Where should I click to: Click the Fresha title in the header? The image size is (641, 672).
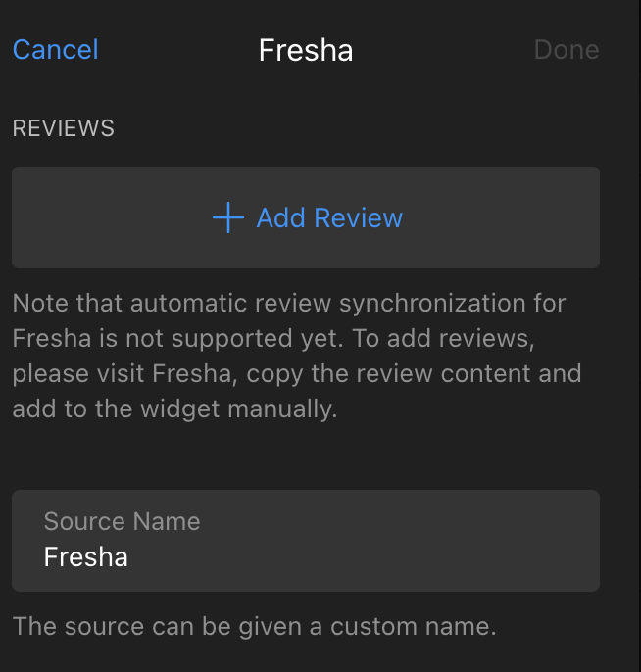click(x=306, y=50)
